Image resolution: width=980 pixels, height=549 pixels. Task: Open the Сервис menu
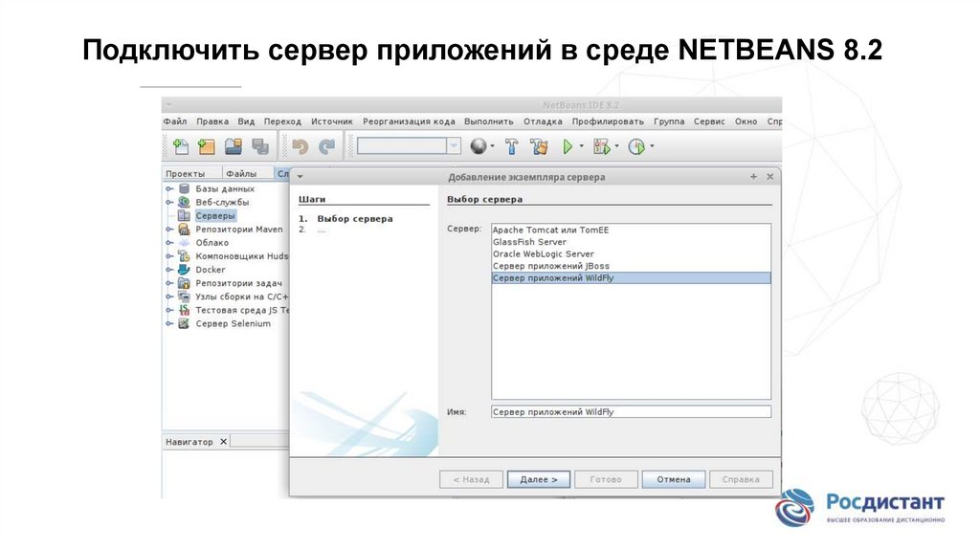(709, 121)
